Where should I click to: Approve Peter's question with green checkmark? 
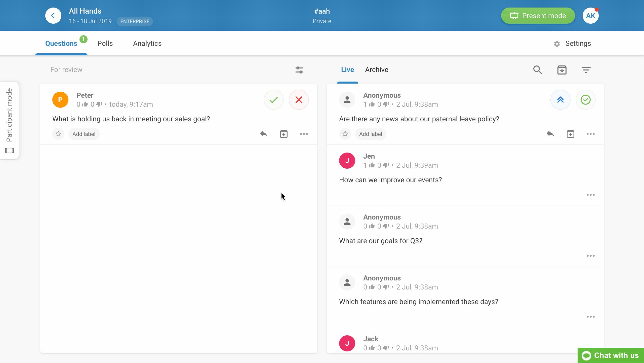point(273,100)
